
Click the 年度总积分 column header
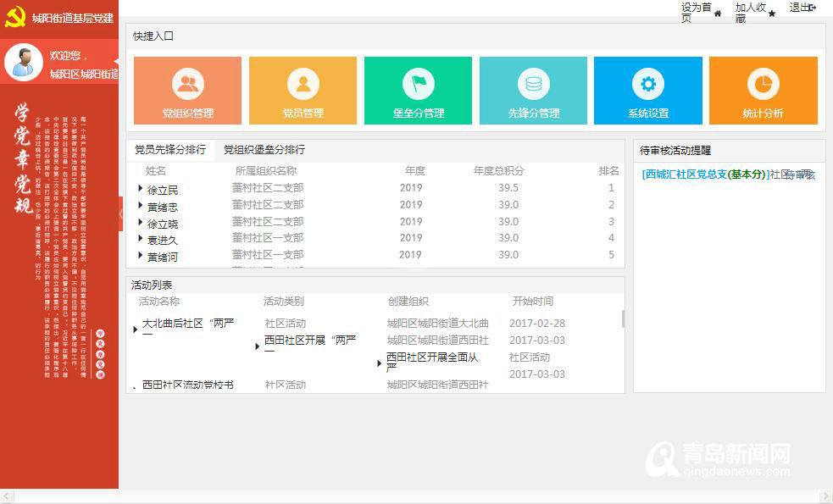[499, 170]
